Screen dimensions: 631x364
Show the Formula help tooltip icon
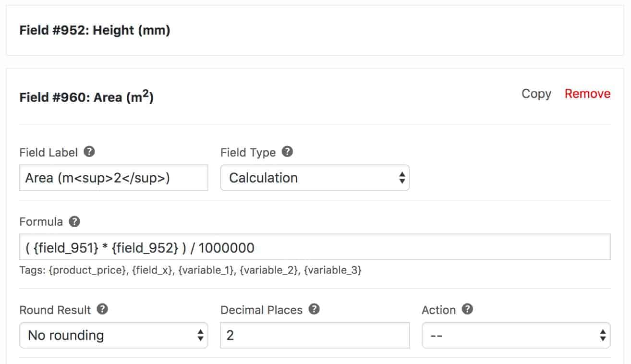tap(74, 222)
